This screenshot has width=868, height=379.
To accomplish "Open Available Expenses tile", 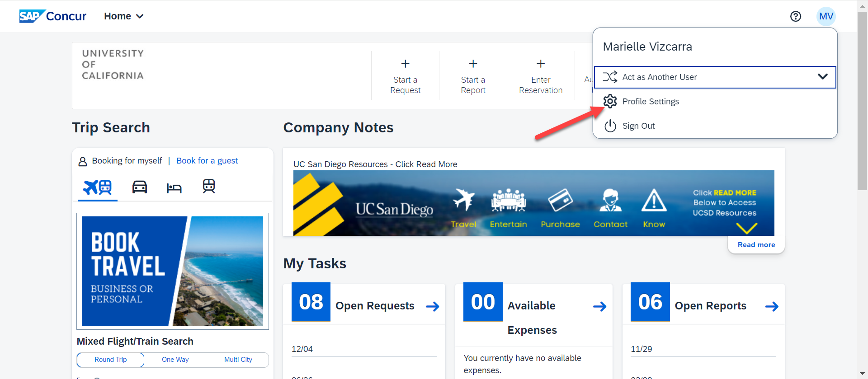I will [534, 314].
